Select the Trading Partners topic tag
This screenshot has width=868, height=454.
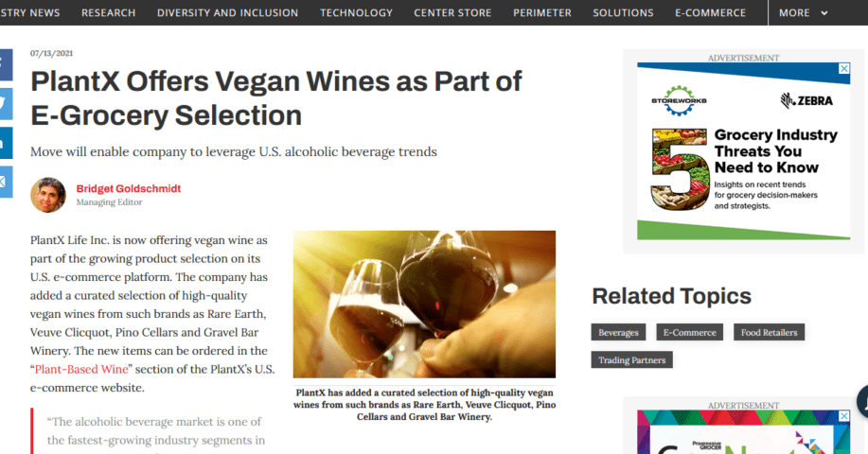click(631, 360)
